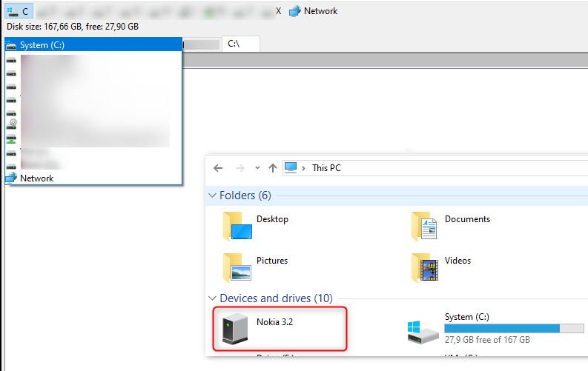Click System (C:) capacity bar
The height and width of the screenshot is (371, 588).
(x=514, y=329)
